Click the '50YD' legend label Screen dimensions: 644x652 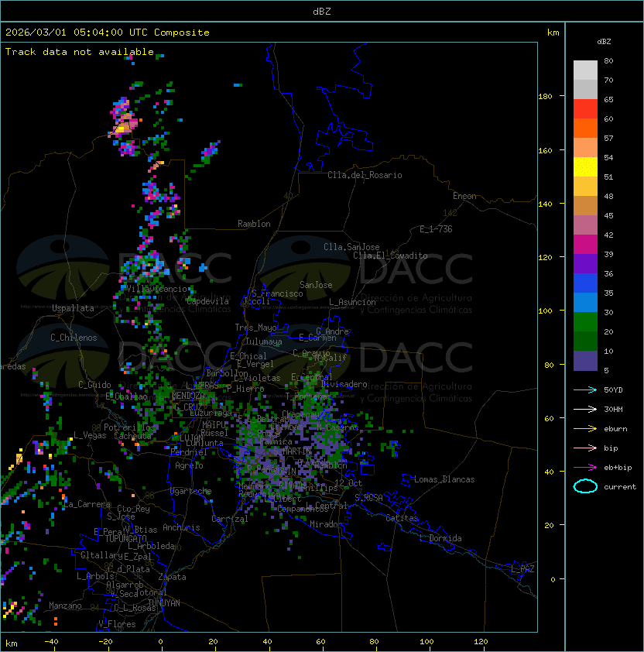click(613, 389)
